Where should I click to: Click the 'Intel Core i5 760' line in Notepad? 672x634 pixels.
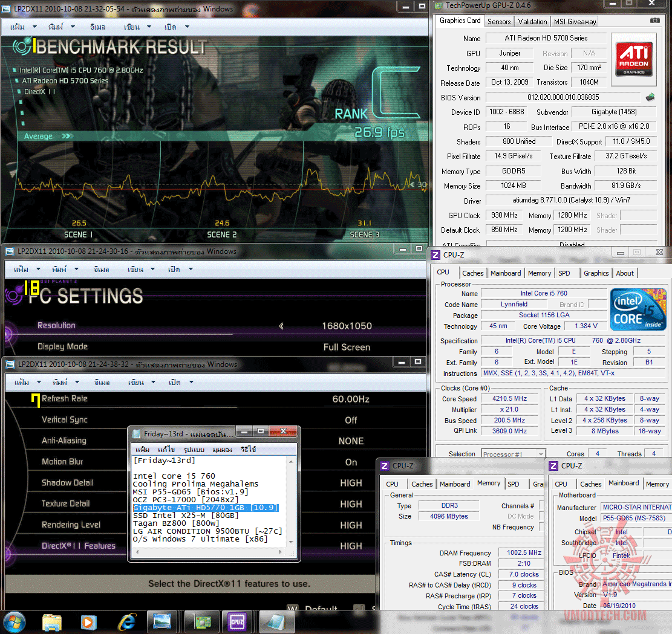coord(174,476)
